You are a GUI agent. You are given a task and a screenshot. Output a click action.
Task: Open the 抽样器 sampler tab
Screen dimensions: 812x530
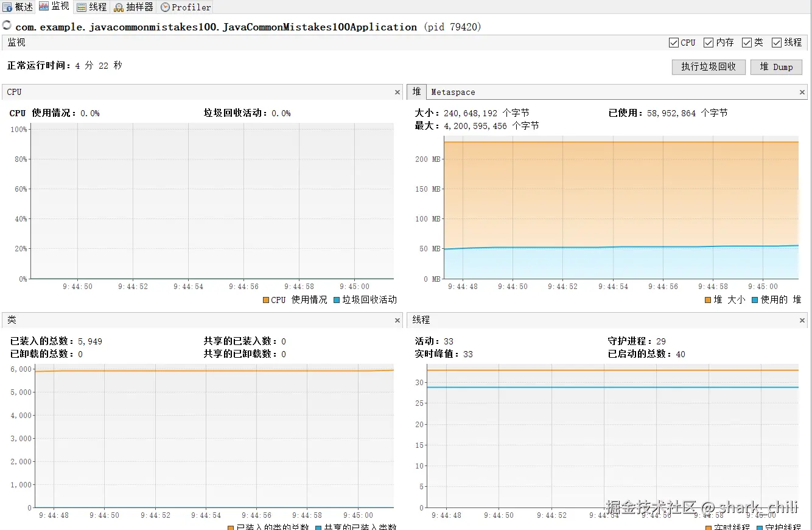click(133, 7)
